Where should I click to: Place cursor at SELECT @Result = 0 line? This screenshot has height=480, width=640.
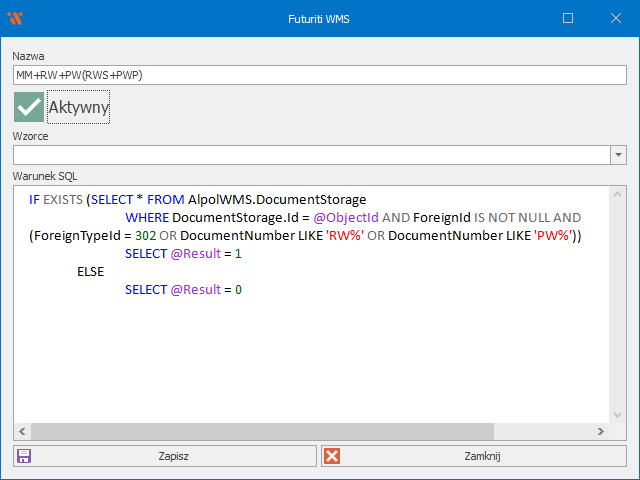coord(183,289)
